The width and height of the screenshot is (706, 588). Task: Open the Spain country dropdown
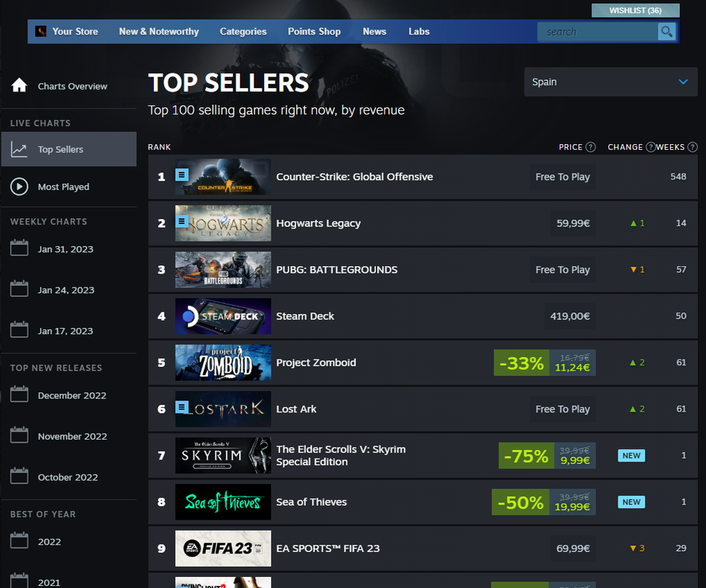[x=610, y=82]
